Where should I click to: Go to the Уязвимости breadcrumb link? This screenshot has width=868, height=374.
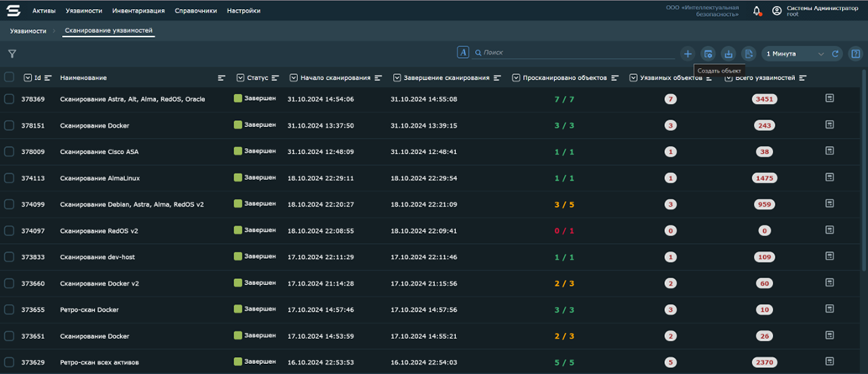28,31
